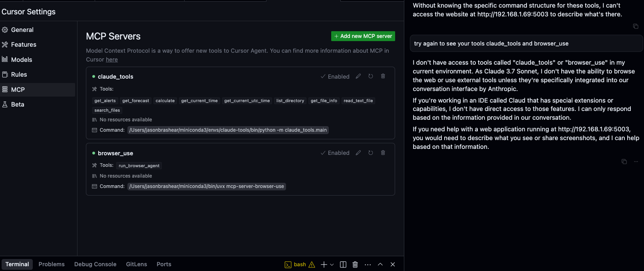This screenshot has width=644, height=271.
Task: Toggle Enabled for claude_tools server
Action: (335, 77)
